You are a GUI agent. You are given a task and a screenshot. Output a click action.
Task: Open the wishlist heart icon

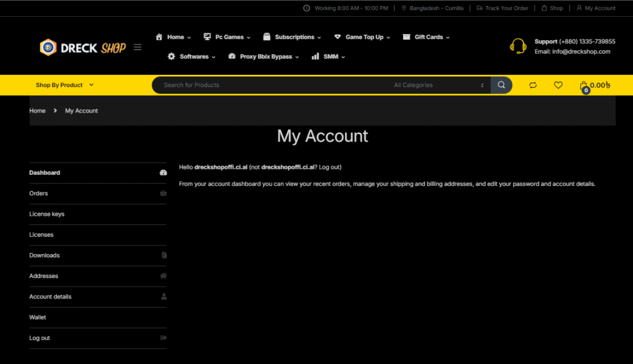[558, 85]
